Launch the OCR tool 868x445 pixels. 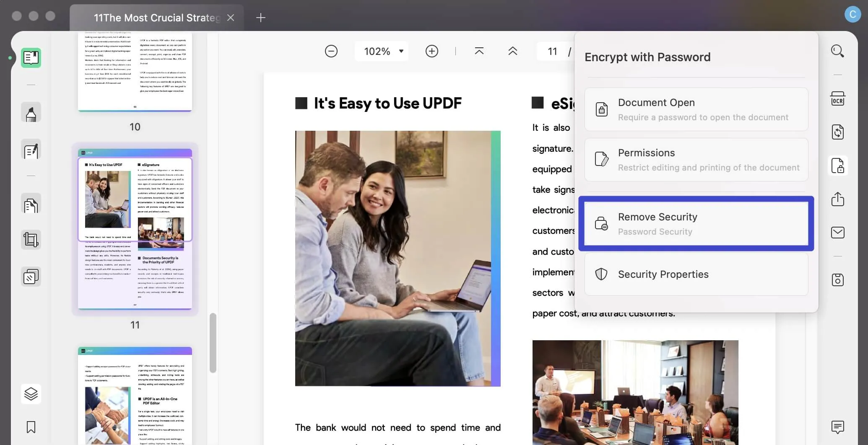coord(837,98)
